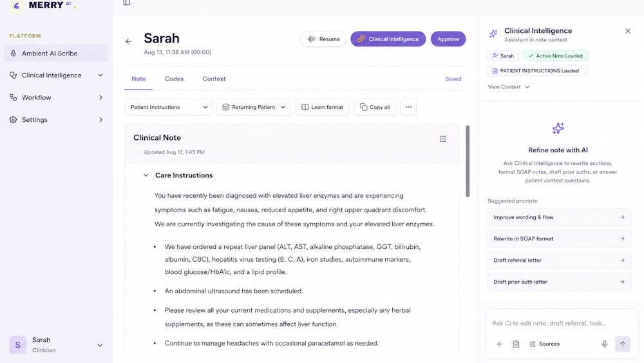Image resolution: width=644 pixels, height=363 pixels.
Task: Open Ambient AI Scribe in sidebar
Action: coord(56,54)
